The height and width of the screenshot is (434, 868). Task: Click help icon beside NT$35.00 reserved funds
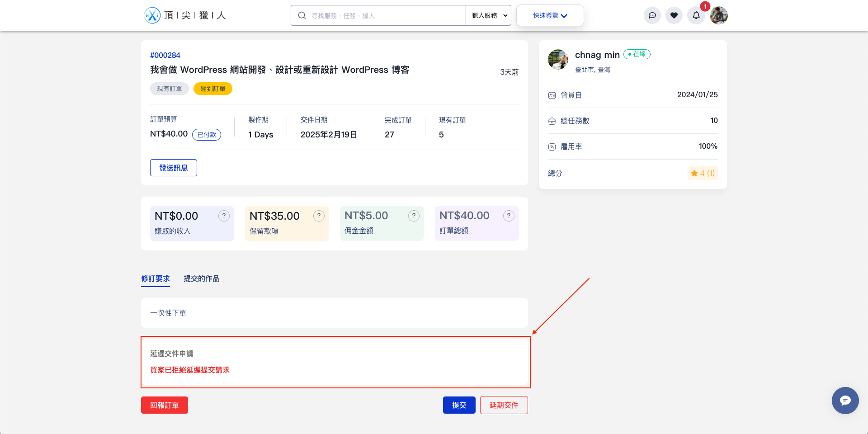(319, 216)
